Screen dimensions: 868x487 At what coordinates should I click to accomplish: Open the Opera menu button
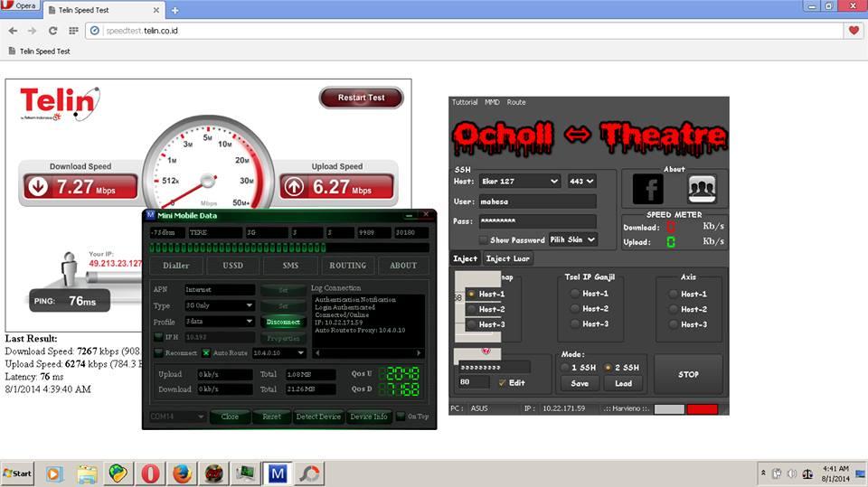[x=19, y=5]
